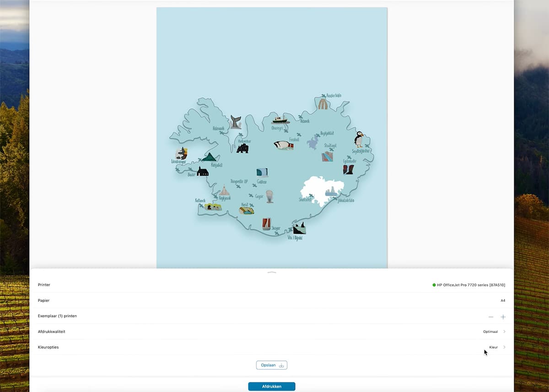Screen dimensions: 549x392
Task: Decrease copies with the minus icon
Action: pos(491,317)
